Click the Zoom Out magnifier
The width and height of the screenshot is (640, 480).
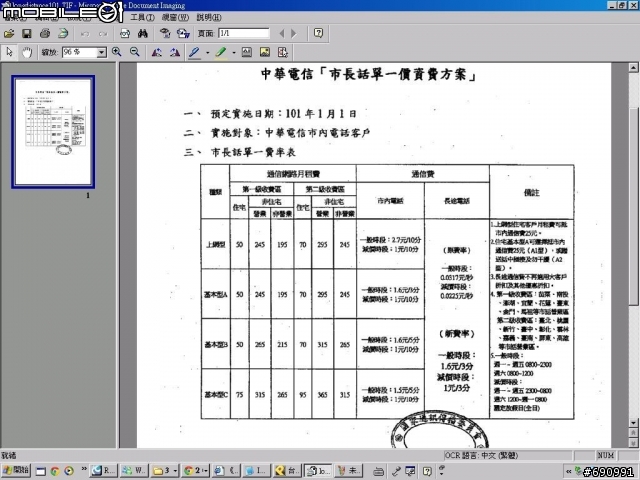pos(135,52)
